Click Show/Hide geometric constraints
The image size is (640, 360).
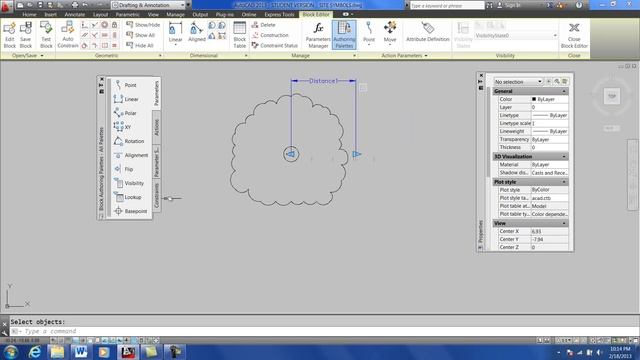click(143, 25)
